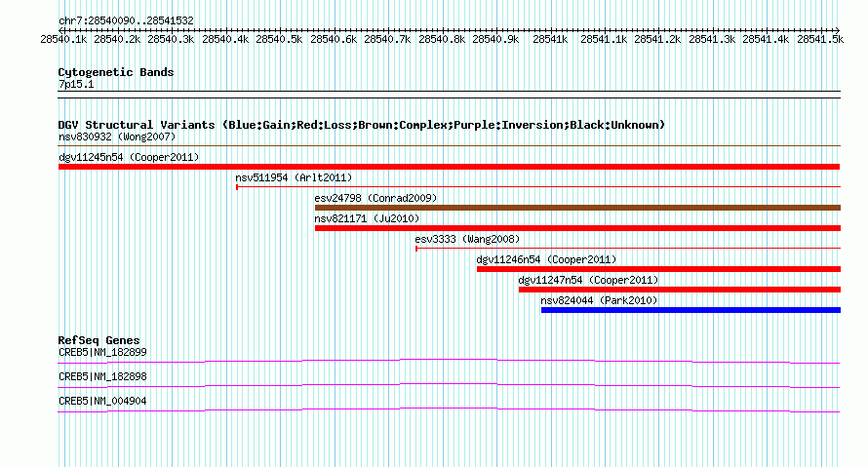This screenshot has height=467, width=868.
Task: Click the dgv11245n54 red loss bar
Action: coord(449,167)
